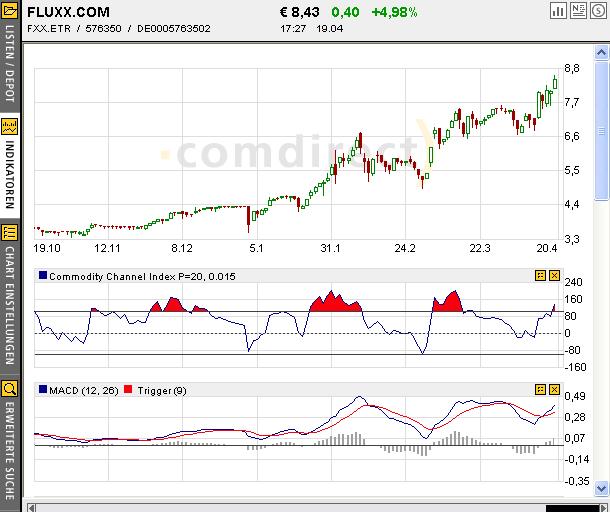Click the Erweiterte Suche magnifier icon
Viewport: 610px width, 512px height.
[9, 388]
